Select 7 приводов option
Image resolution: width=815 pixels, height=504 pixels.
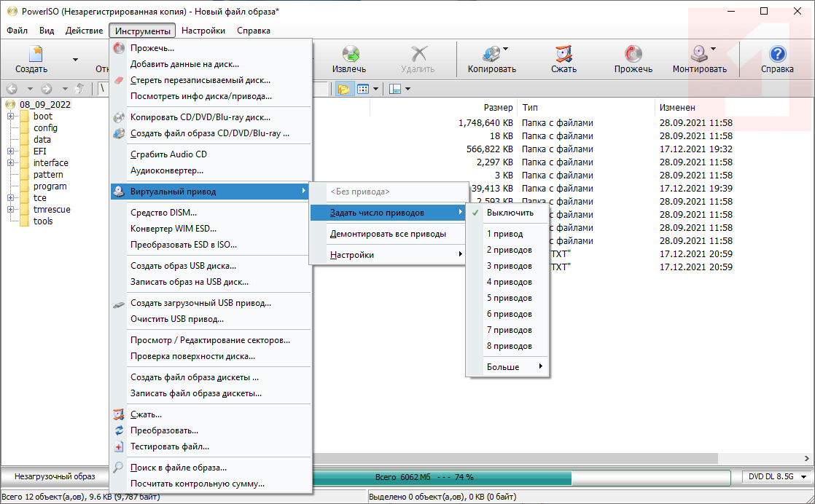pyautogui.click(x=507, y=331)
